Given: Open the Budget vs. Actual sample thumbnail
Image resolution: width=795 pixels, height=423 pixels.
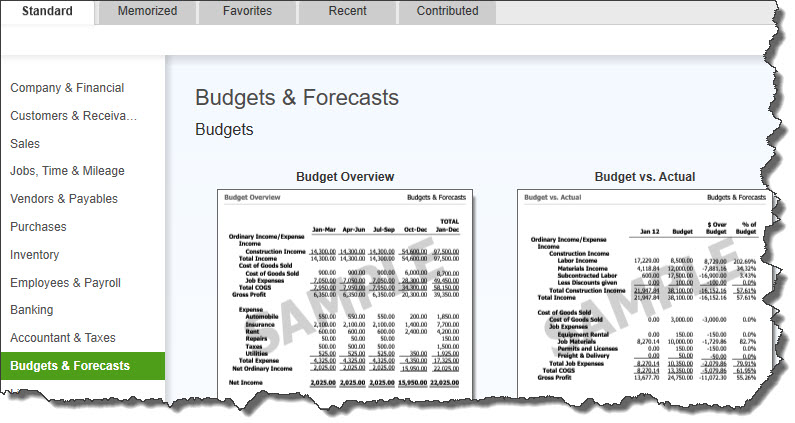Looking at the screenshot, I should pyautogui.click(x=640, y=290).
